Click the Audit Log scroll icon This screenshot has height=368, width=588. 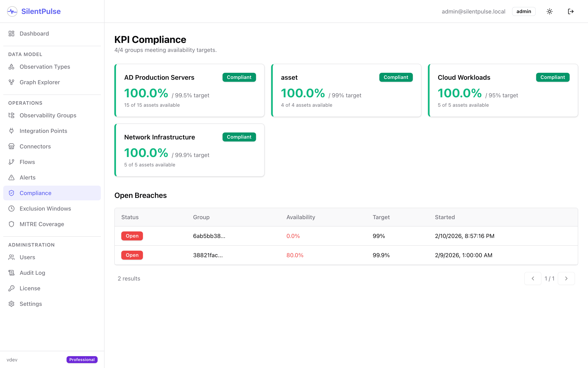coord(11,273)
